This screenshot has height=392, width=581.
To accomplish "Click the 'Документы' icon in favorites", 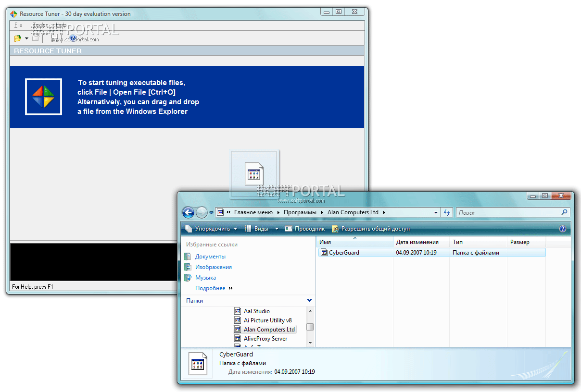I will [188, 257].
